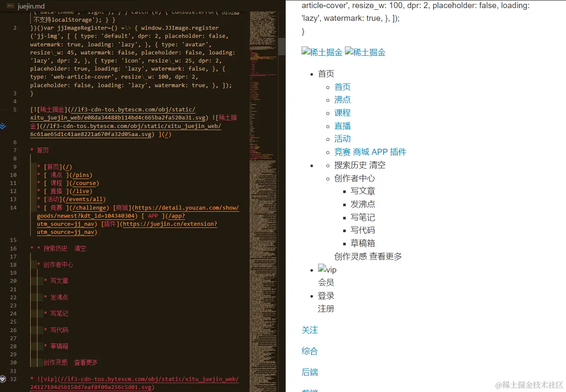Click 写笔记 item in preview

point(363,217)
